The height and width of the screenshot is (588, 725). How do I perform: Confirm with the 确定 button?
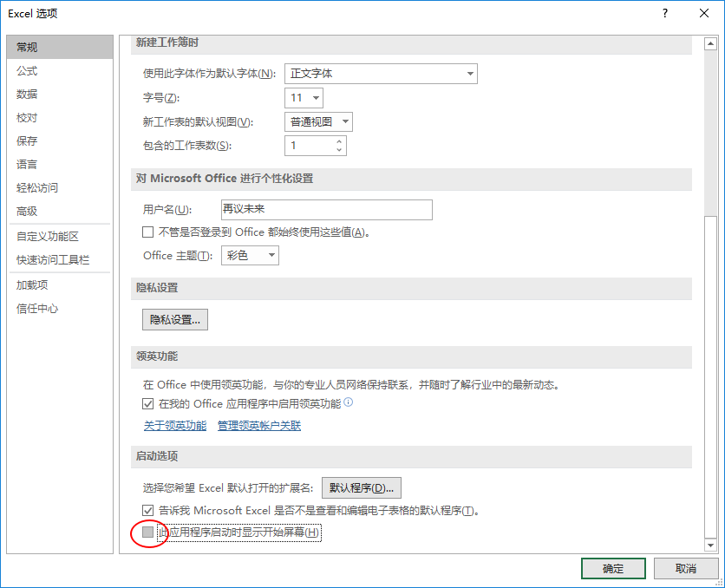[613, 569]
